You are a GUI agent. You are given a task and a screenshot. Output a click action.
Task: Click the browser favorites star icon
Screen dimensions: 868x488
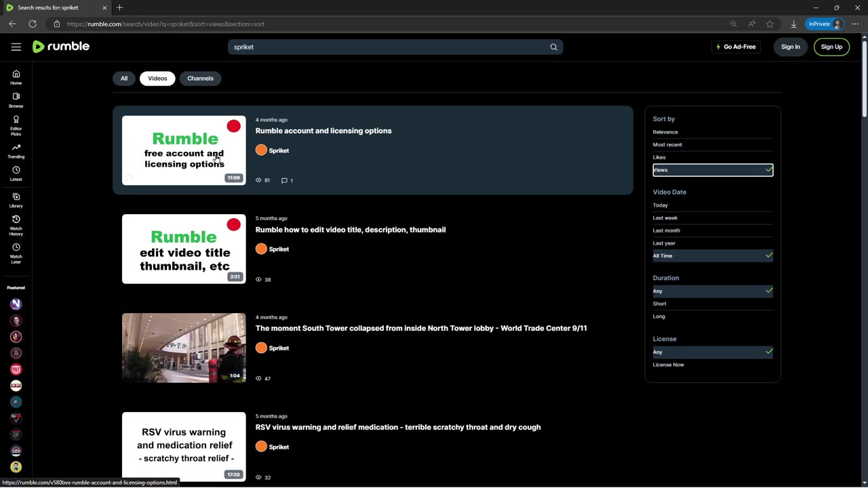click(x=770, y=24)
